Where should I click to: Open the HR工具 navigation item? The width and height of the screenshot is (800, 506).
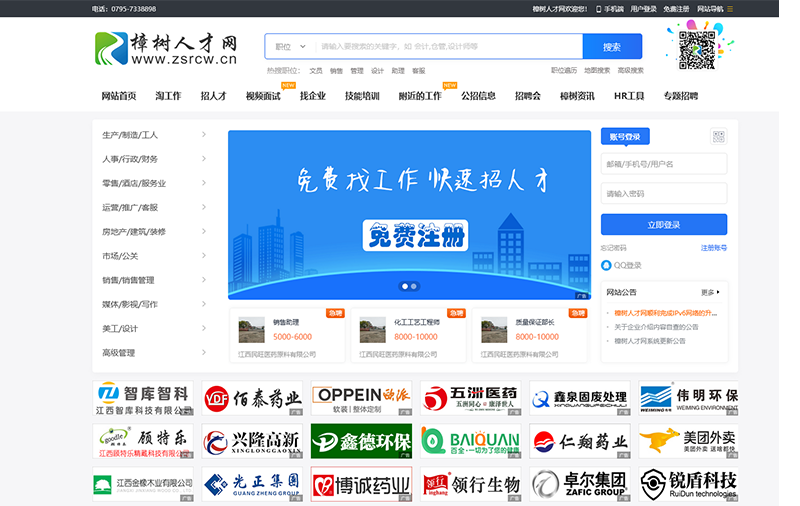[x=629, y=96]
